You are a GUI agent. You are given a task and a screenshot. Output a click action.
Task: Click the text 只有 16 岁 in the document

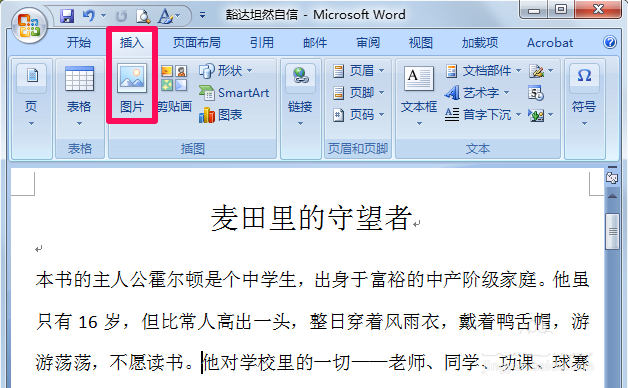click(78, 322)
